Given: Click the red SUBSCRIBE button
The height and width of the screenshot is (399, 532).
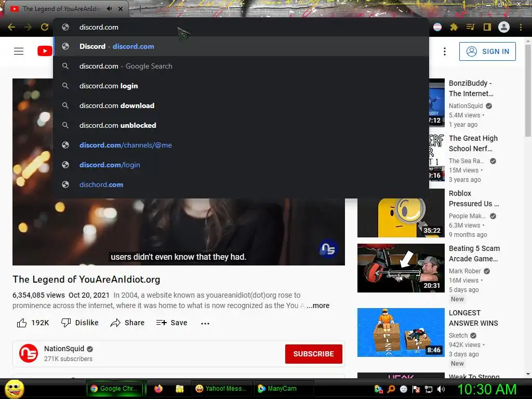Looking at the screenshot, I should pyautogui.click(x=313, y=354).
